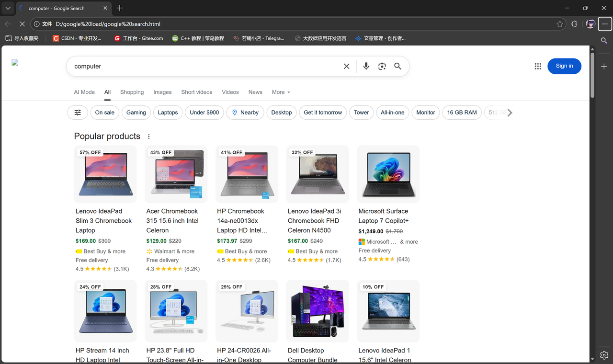Open a new browser tab
Image resolution: width=613 pixels, height=364 pixels.
[x=120, y=8]
